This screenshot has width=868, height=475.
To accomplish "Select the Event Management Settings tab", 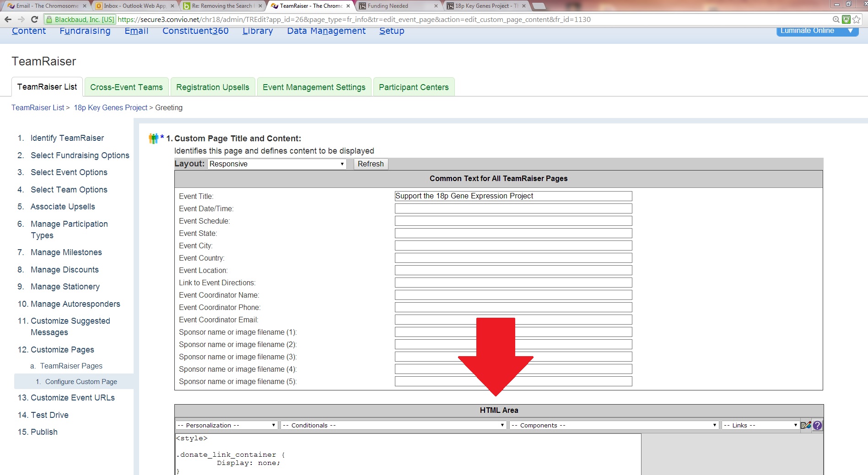I will click(x=314, y=87).
